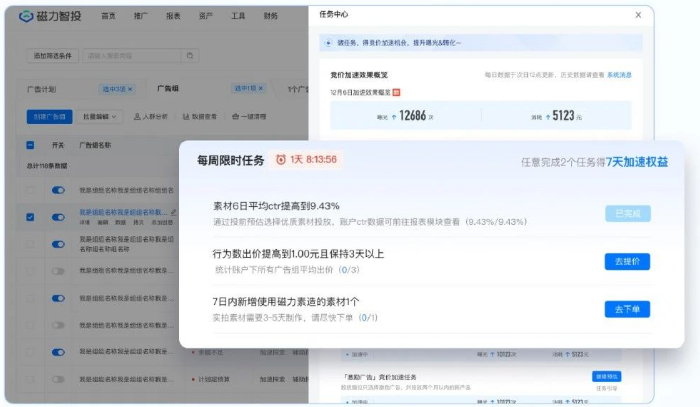Click the 5123 spend value
Viewport: 700px width, 407px height.
pyautogui.click(x=563, y=116)
